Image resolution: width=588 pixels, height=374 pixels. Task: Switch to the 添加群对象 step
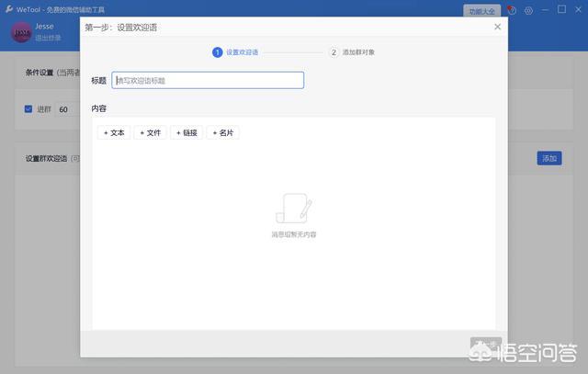click(x=357, y=52)
